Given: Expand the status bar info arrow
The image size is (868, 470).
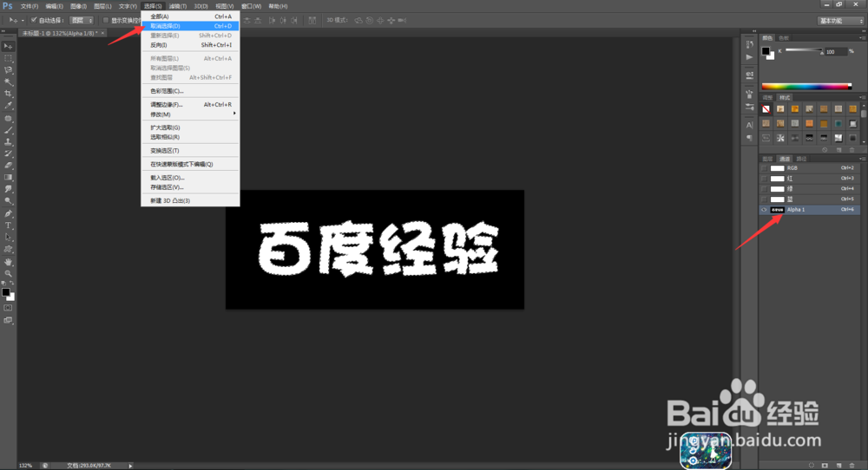Looking at the screenshot, I should point(131,466).
